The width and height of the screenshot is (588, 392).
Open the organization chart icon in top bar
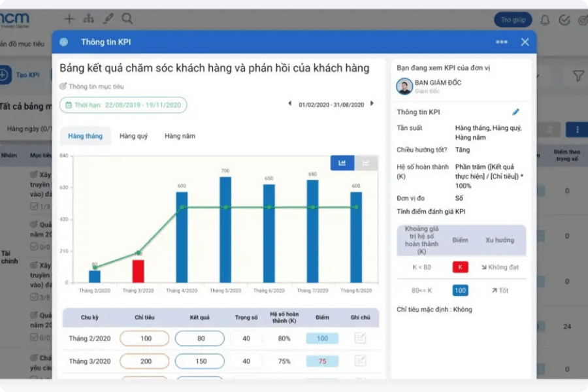click(x=89, y=19)
